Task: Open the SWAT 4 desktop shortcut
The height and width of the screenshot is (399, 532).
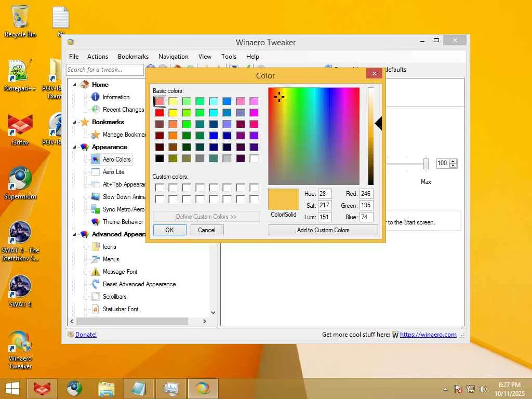Action: click(x=20, y=291)
